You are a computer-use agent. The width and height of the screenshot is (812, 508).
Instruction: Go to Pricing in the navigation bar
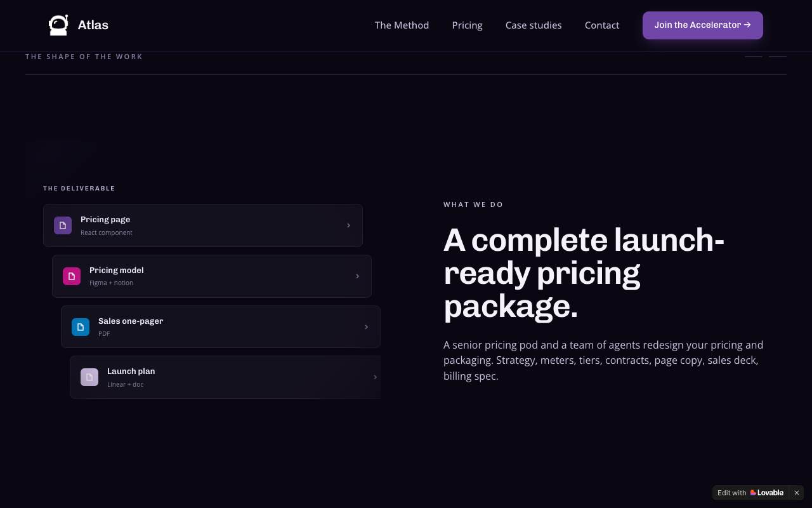pyautogui.click(x=467, y=25)
